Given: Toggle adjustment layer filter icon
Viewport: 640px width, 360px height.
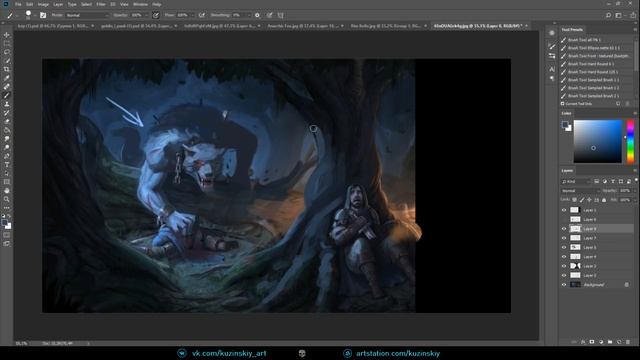Looking at the screenshot, I should click(x=605, y=181).
